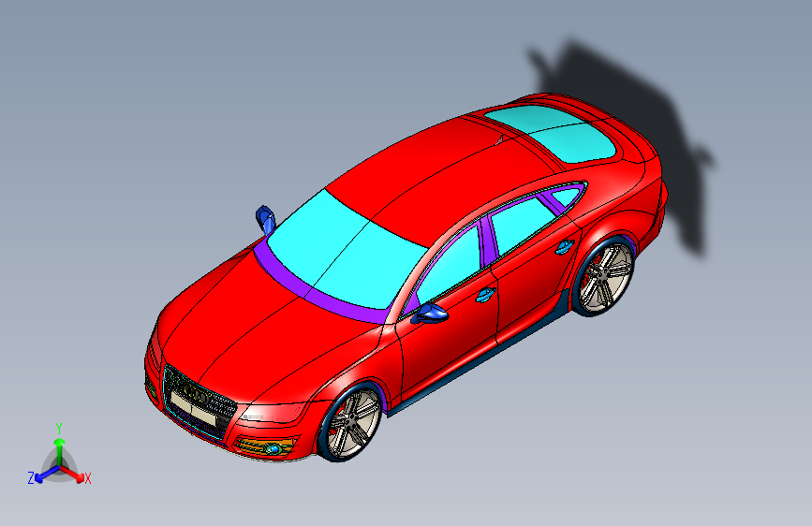Select the front license plate on the car
Image resolution: width=812 pixels, height=526 pixels.
(x=192, y=409)
